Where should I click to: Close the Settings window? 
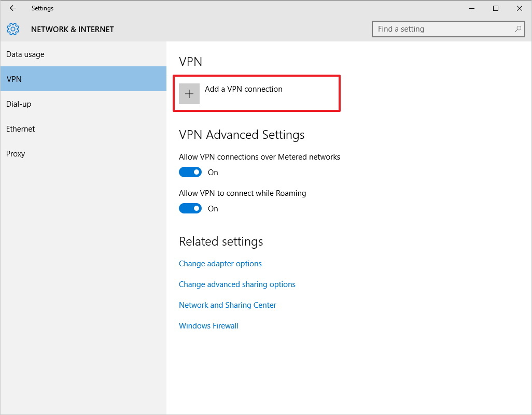[x=520, y=8]
